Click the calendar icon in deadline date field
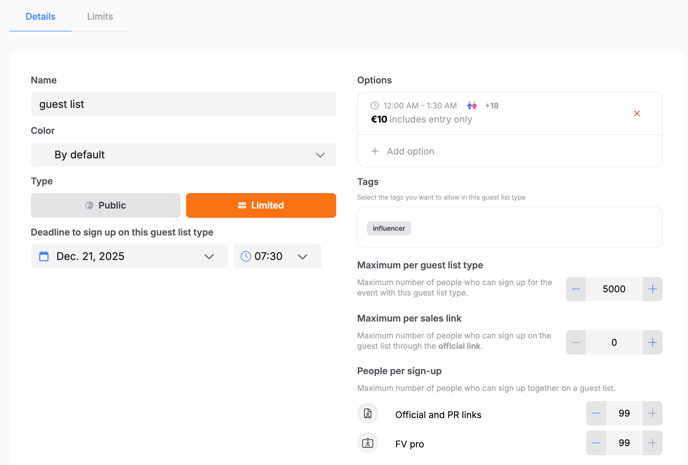 (x=44, y=256)
